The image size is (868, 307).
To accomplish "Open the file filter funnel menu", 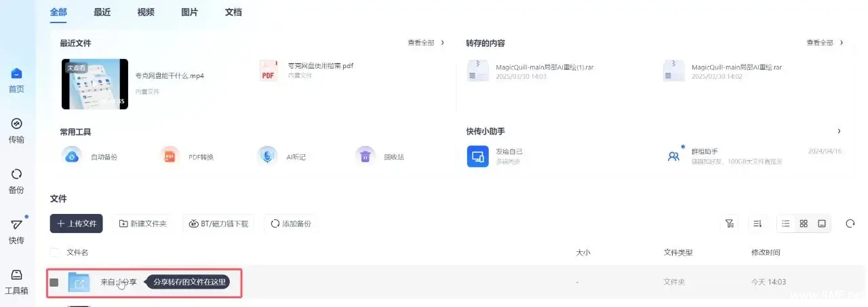I will [x=730, y=223].
